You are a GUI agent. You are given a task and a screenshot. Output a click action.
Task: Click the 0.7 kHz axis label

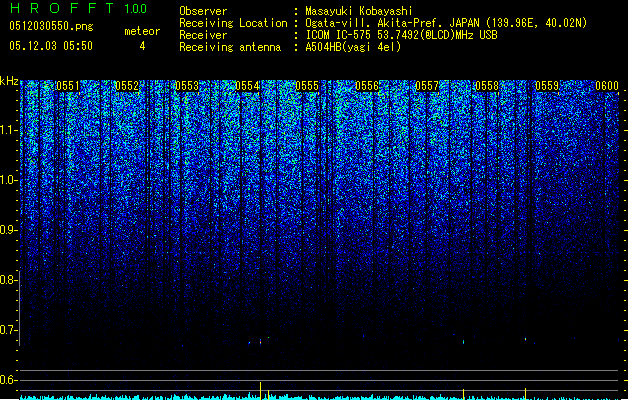(9, 330)
